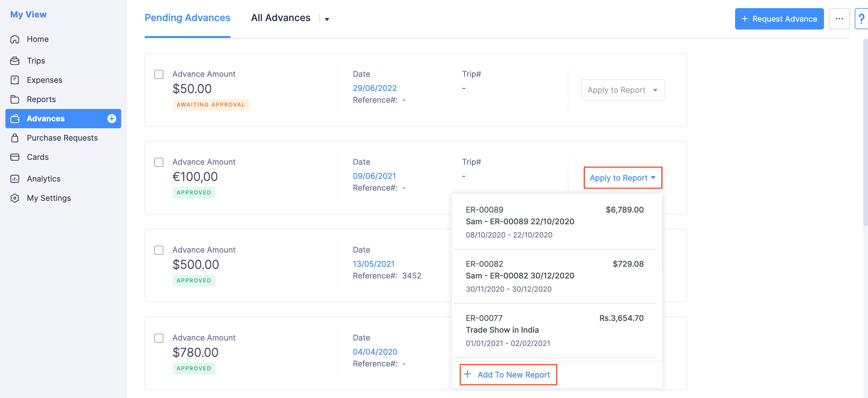The image size is (868, 398).
Task: Expand the All Advances filter dropdown arrow
Action: [x=326, y=19]
